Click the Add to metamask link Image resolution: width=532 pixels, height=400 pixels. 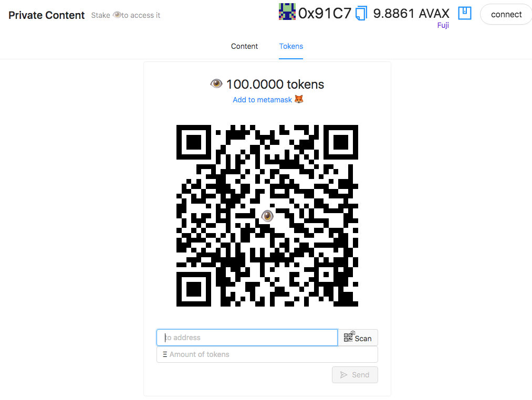click(262, 100)
